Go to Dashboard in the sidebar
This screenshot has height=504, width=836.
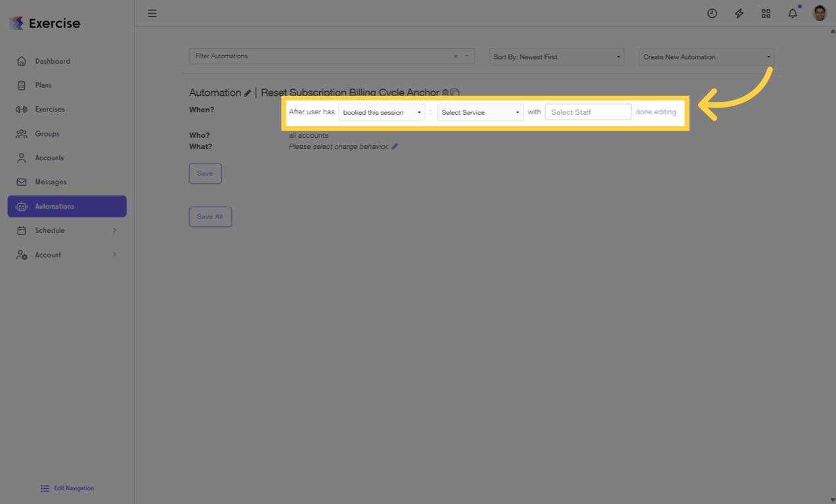(67, 61)
